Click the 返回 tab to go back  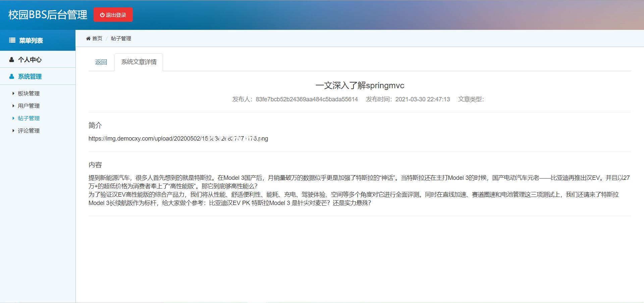101,62
